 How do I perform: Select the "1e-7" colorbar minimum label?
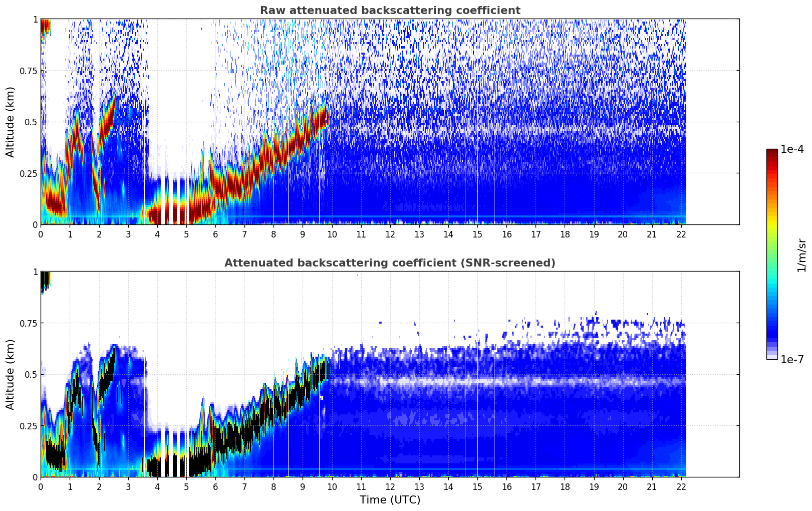(x=792, y=359)
